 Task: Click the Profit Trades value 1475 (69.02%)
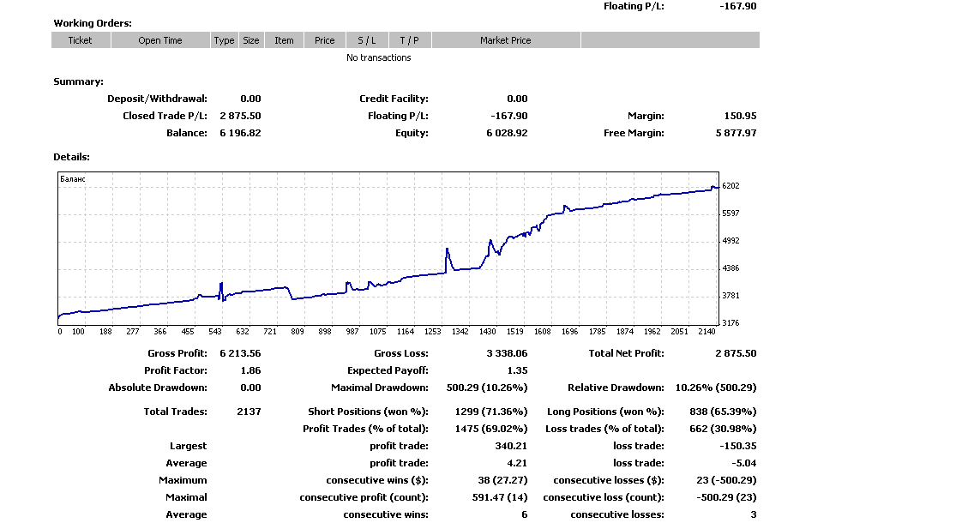coord(491,429)
